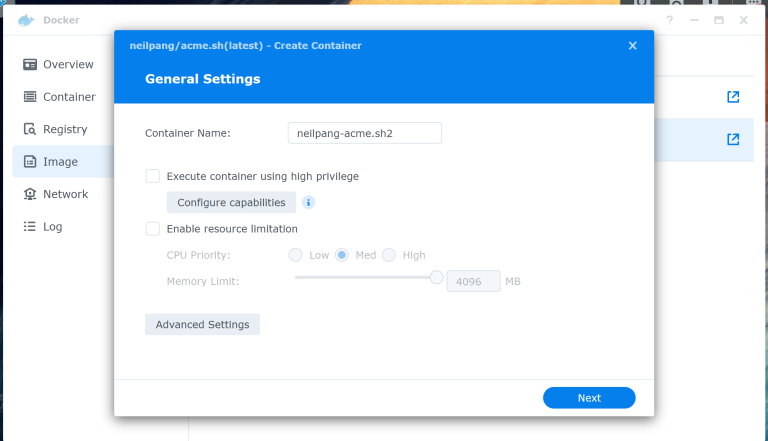Open the Network sidebar icon
768x441 pixels.
tap(29, 194)
